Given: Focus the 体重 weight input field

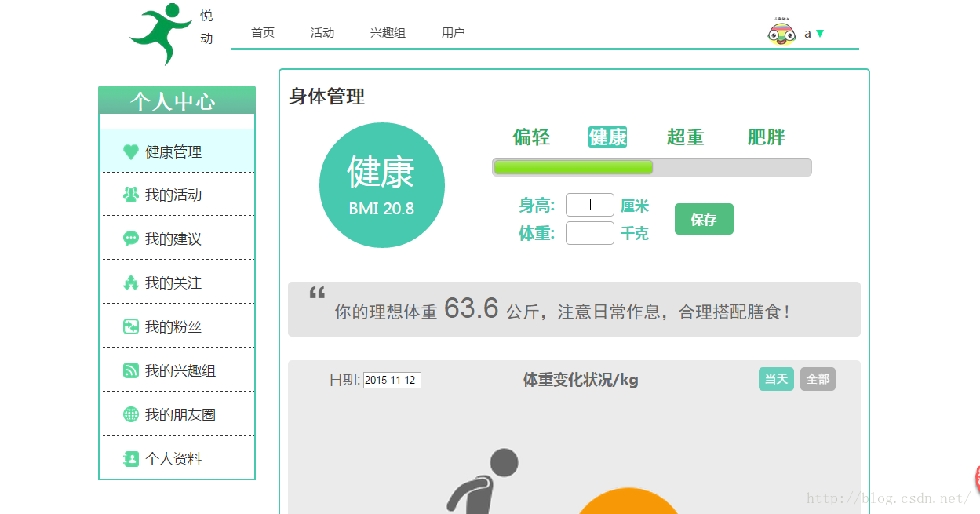Looking at the screenshot, I should [590, 233].
